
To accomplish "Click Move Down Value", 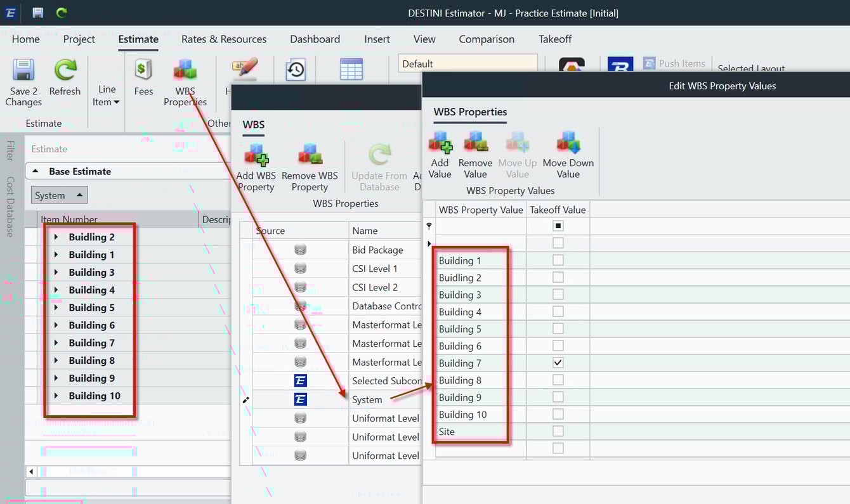I will point(568,154).
